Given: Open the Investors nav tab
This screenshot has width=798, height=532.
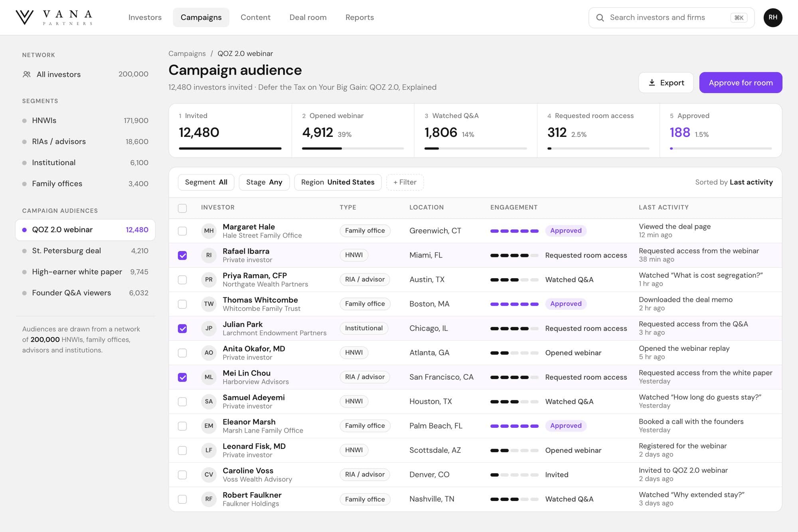Looking at the screenshot, I should coord(145,18).
